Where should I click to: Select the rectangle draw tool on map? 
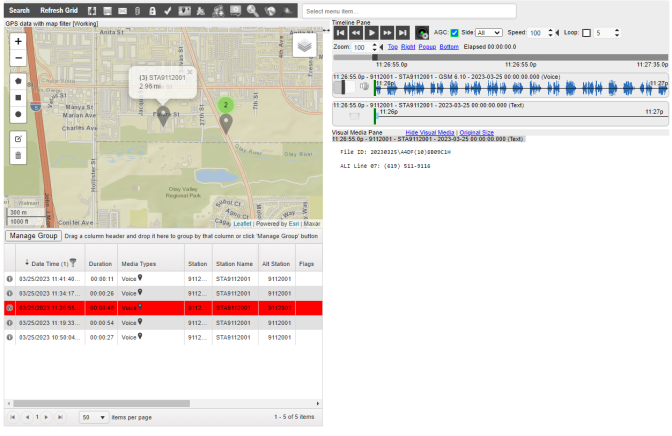(x=18, y=98)
